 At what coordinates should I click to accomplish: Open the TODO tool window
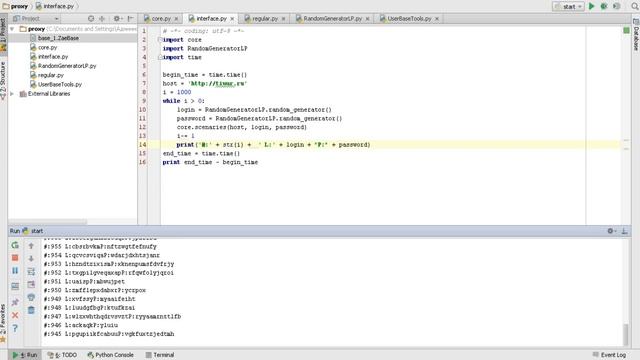pyautogui.click(x=62, y=355)
